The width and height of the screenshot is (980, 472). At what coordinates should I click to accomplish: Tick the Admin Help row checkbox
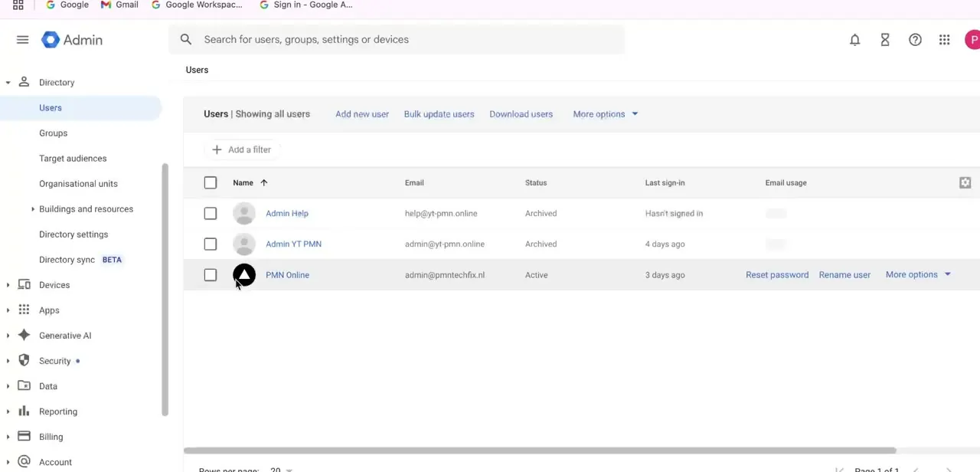211,213
